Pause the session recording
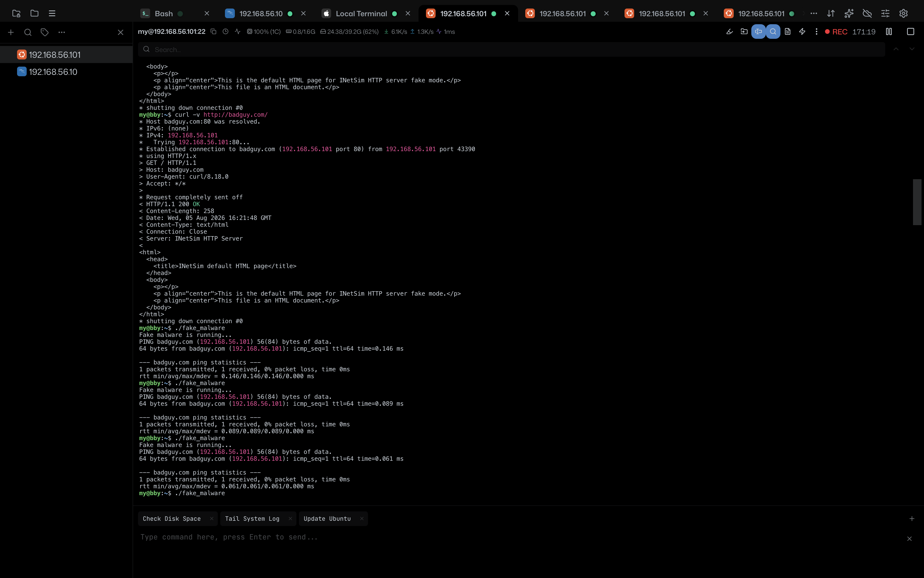Viewport: 924px width, 578px height. click(x=889, y=32)
